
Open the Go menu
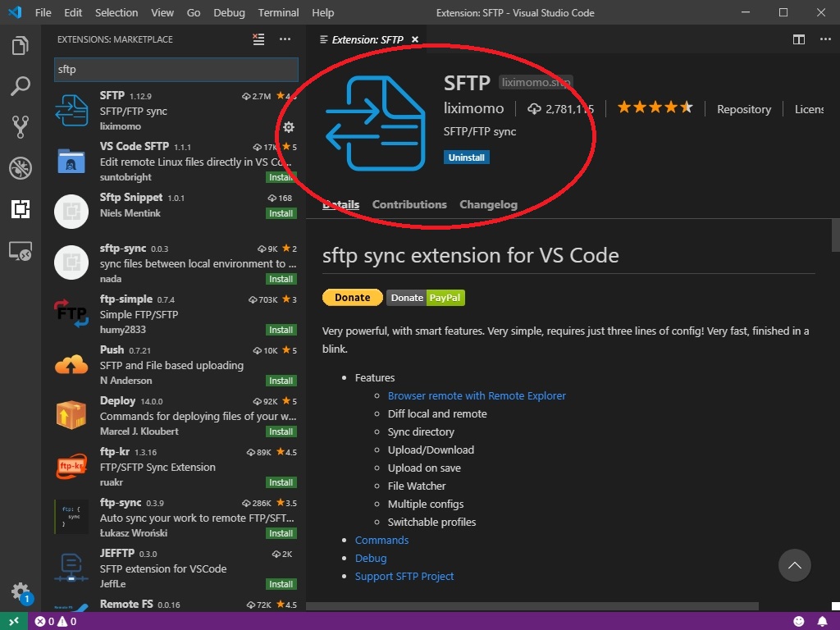point(194,12)
